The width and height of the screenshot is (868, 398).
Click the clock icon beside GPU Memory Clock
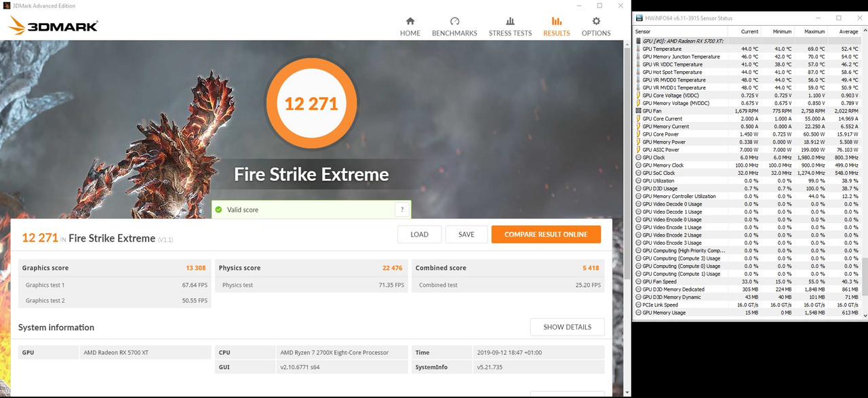(x=638, y=165)
